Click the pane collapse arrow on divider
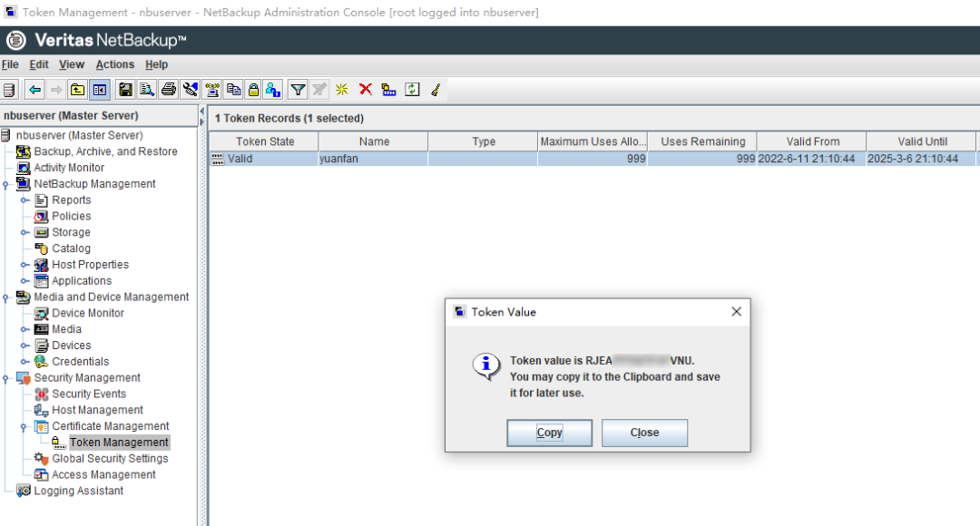The image size is (980, 526). [201, 112]
